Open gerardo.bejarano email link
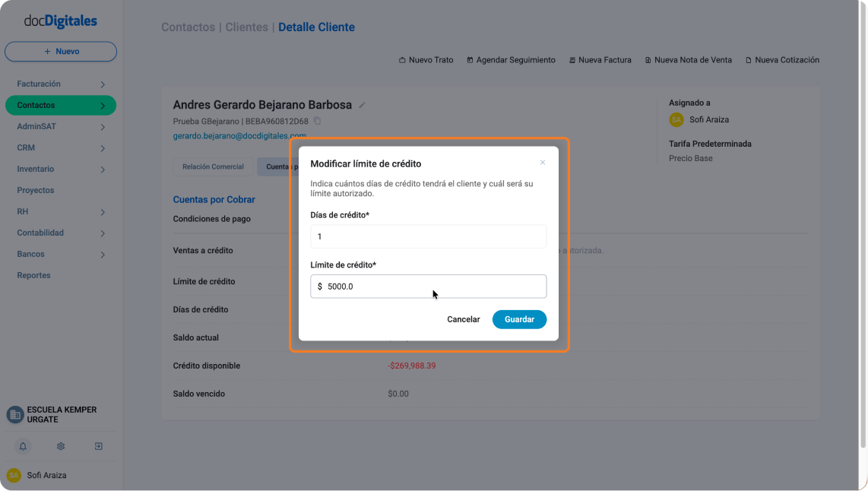This screenshot has height=491, width=868. pos(239,135)
